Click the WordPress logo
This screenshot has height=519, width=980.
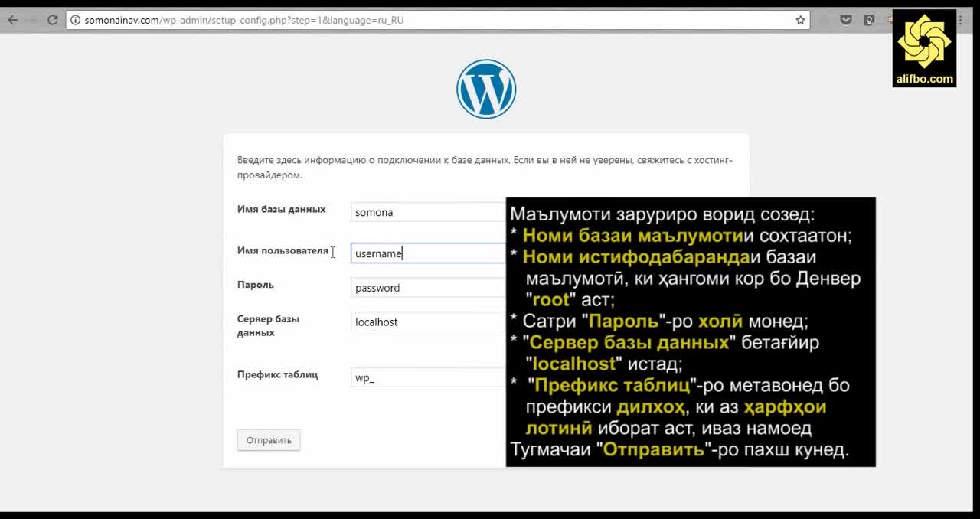(486, 89)
